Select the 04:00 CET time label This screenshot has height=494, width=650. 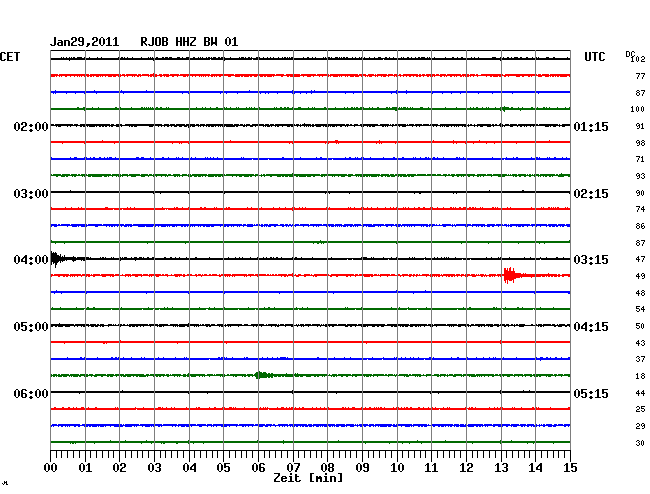click(x=31, y=260)
